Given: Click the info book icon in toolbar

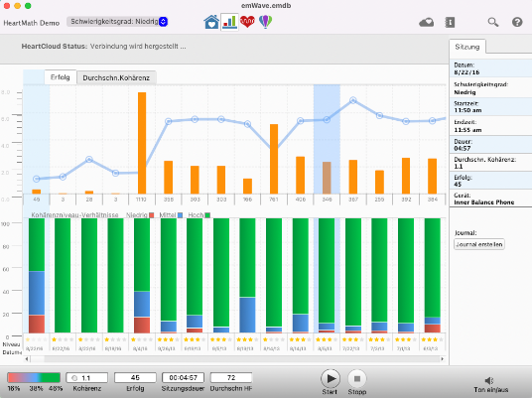Looking at the screenshot, I should 450,23.
